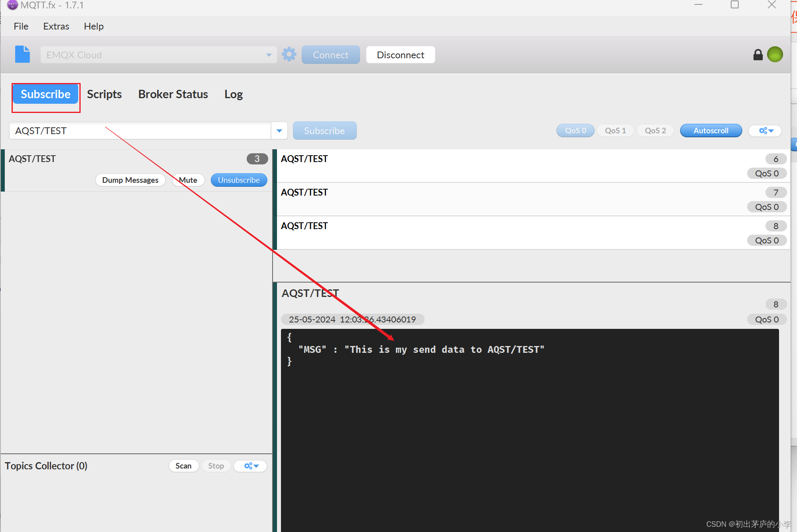This screenshot has width=797, height=532.
Task: Open connection settings gear icon
Action: coord(289,54)
